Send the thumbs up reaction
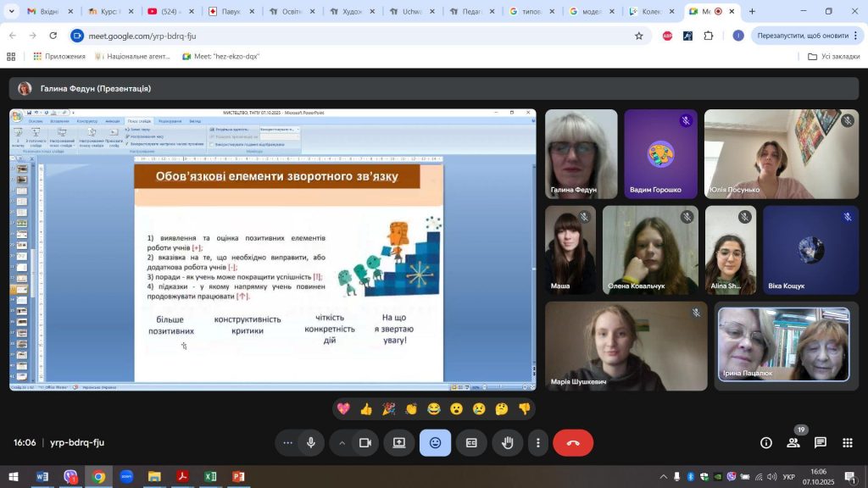The image size is (868, 488). [366, 409]
